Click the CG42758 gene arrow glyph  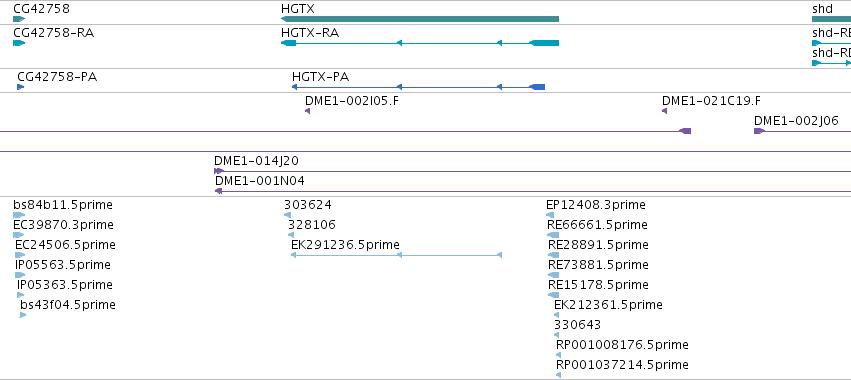tap(19, 19)
